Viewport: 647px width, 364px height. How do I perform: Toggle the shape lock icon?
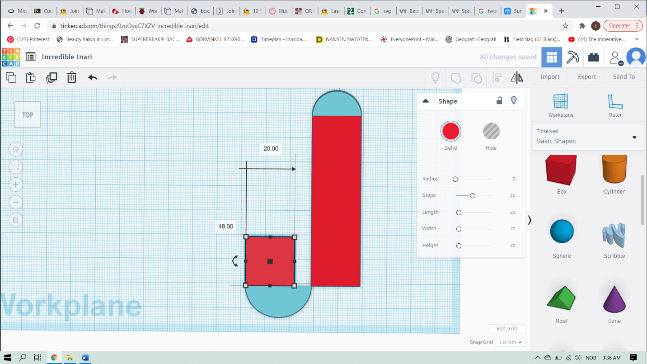pyautogui.click(x=499, y=100)
